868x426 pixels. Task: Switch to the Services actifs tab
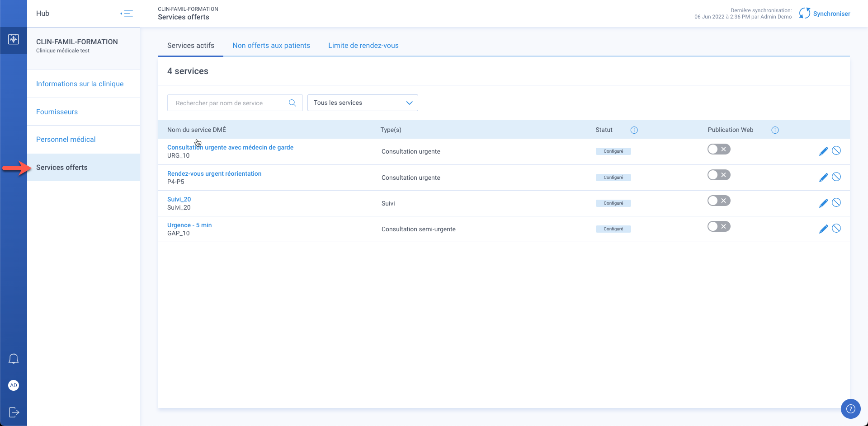point(191,46)
